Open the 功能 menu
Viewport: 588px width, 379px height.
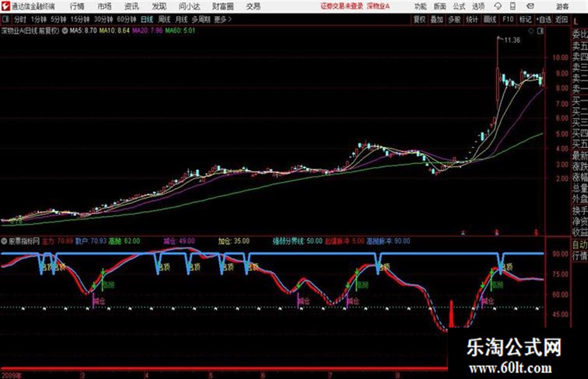pyautogui.click(x=421, y=6)
